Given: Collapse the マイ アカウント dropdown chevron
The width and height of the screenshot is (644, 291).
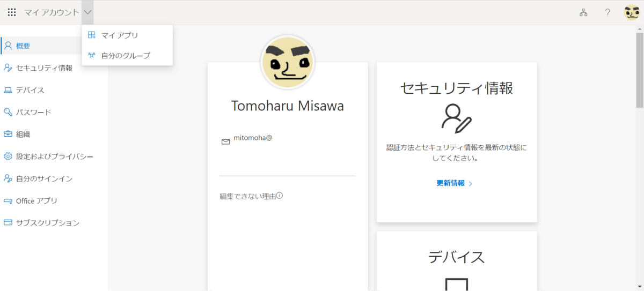Looking at the screenshot, I should click(x=88, y=12).
